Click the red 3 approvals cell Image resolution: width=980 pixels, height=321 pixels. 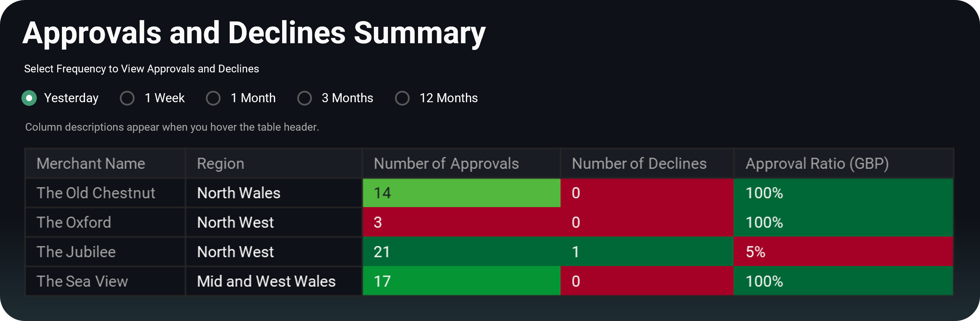coord(461,222)
